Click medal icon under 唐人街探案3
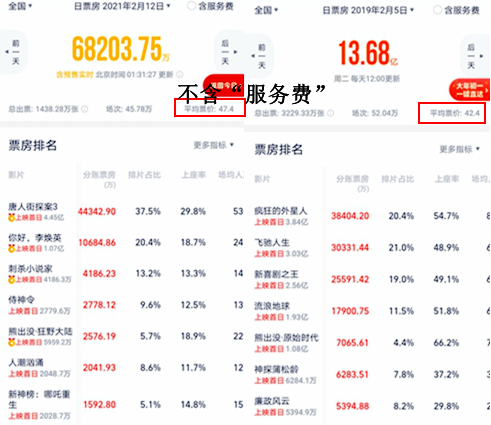 (x=12, y=218)
